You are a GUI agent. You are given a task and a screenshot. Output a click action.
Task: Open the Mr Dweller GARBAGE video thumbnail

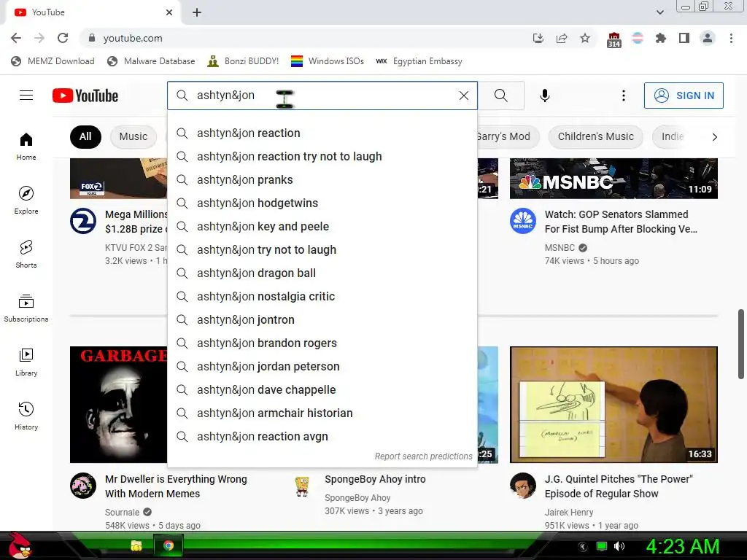[x=119, y=405]
